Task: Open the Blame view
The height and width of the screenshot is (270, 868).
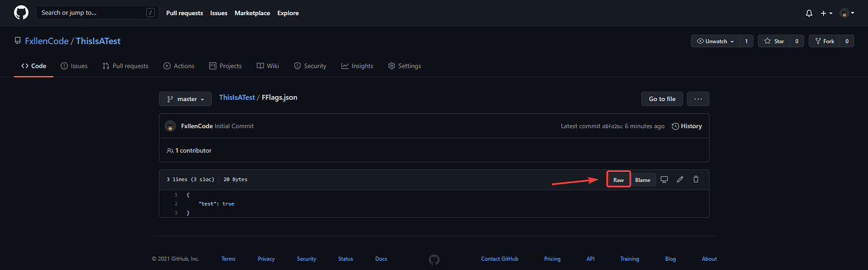Action: tap(643, 180)
